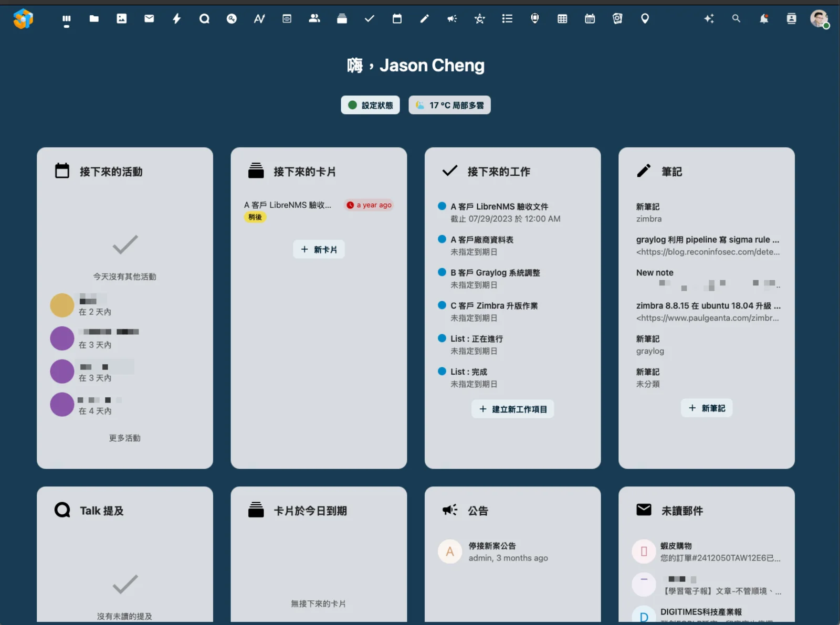Open the Photos app icon
This screenshot has width=840, height=625.
click(x=121, y=19)
